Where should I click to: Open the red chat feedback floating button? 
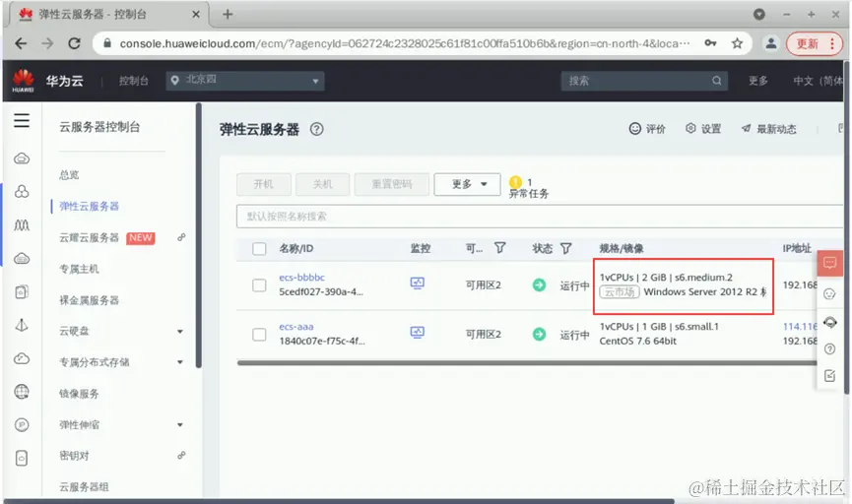[x=829, y=264]
